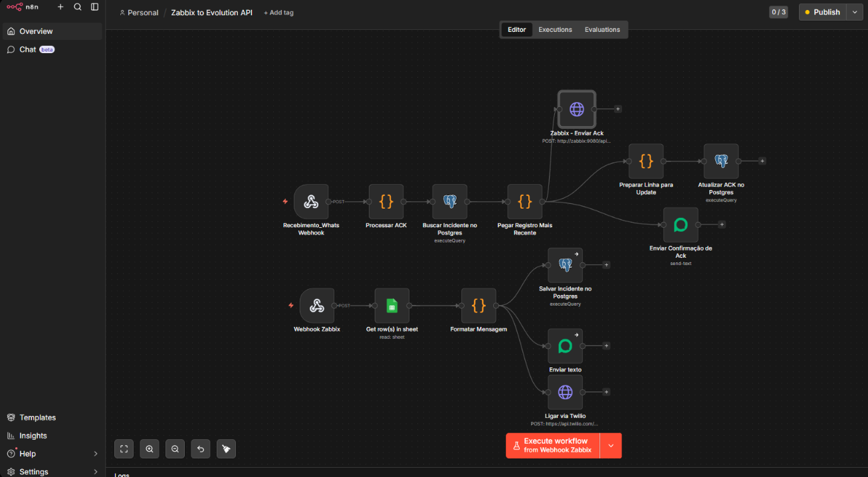Select the Get row(s) in sheet node
The width and height of the screenshot is (868, 477).
pyautogui.click(x=392, y=306)
